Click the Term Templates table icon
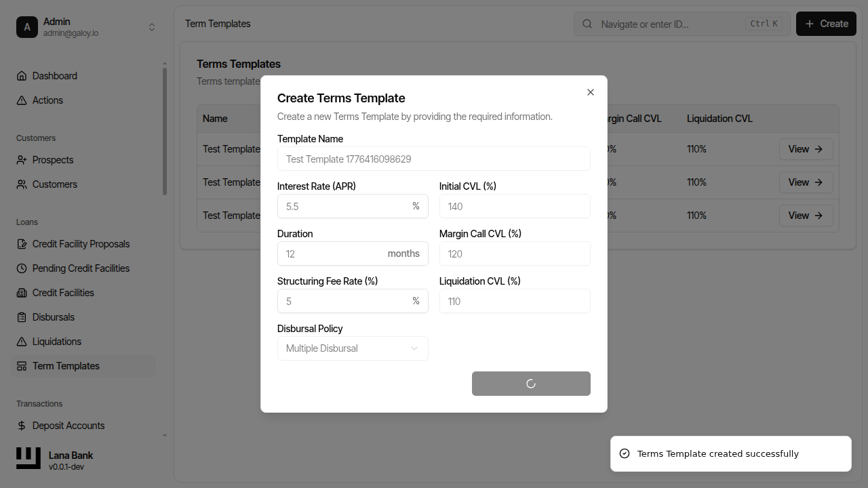 click(20, 365)
